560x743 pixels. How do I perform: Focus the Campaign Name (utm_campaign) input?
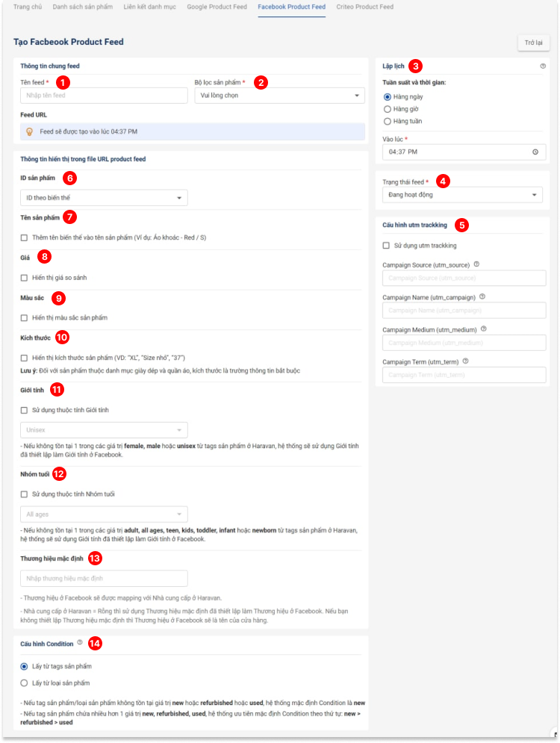click(x=464, y=311)
